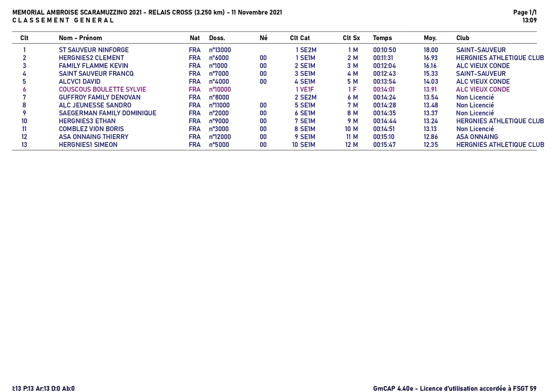This screenshot has height=392, width=555.
Task: Click the GmCAP 4.40e licence footer text
Action: pyautogui.click(x=455, y=388)
